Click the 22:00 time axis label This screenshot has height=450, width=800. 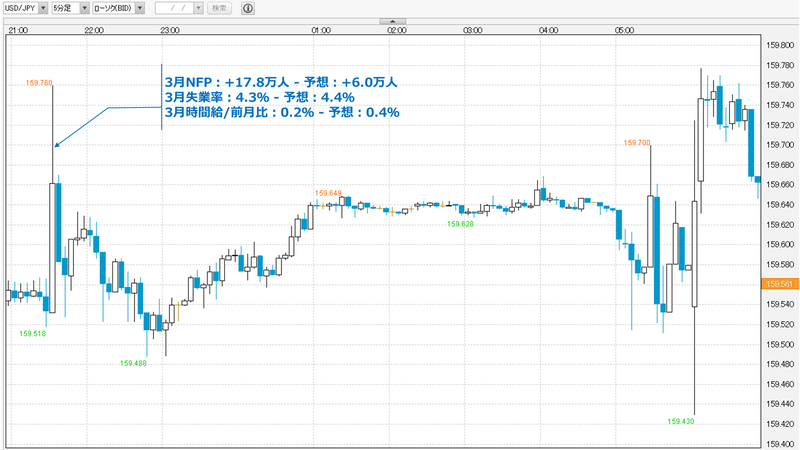pos(94,30)
